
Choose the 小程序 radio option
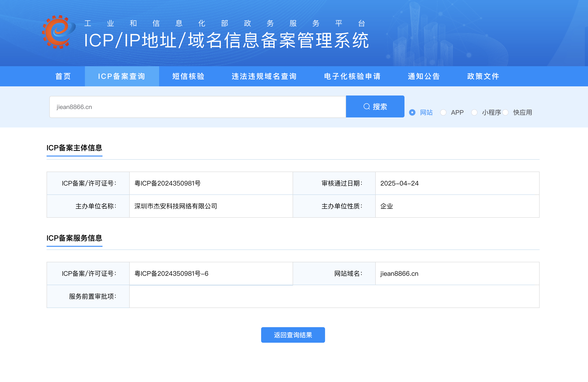click(474, 112)
